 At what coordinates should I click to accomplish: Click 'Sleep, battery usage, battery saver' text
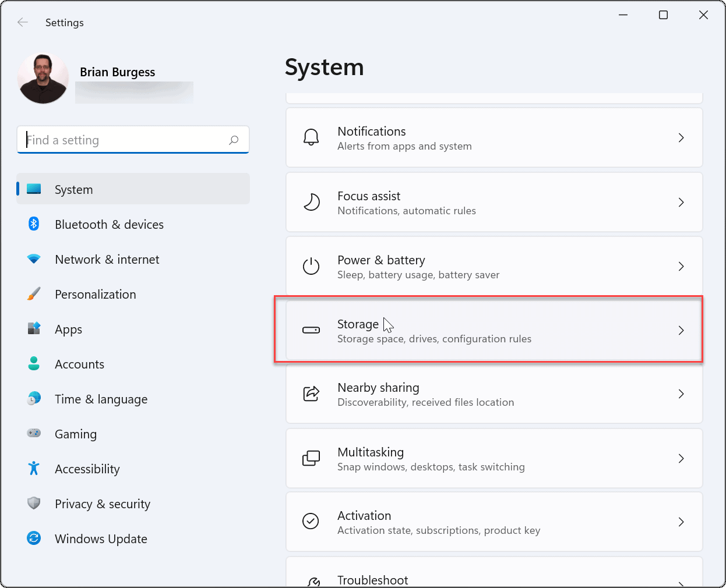click(x=418, y=275)
